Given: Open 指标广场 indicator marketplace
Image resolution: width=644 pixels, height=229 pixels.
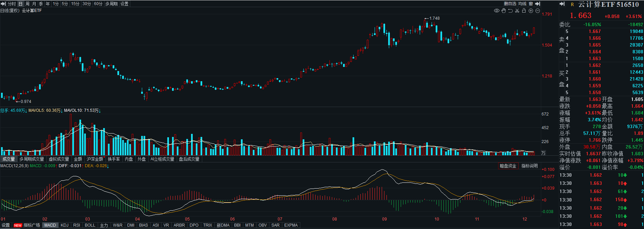Looking at the screenshot, I should click(x=32, y=225).
